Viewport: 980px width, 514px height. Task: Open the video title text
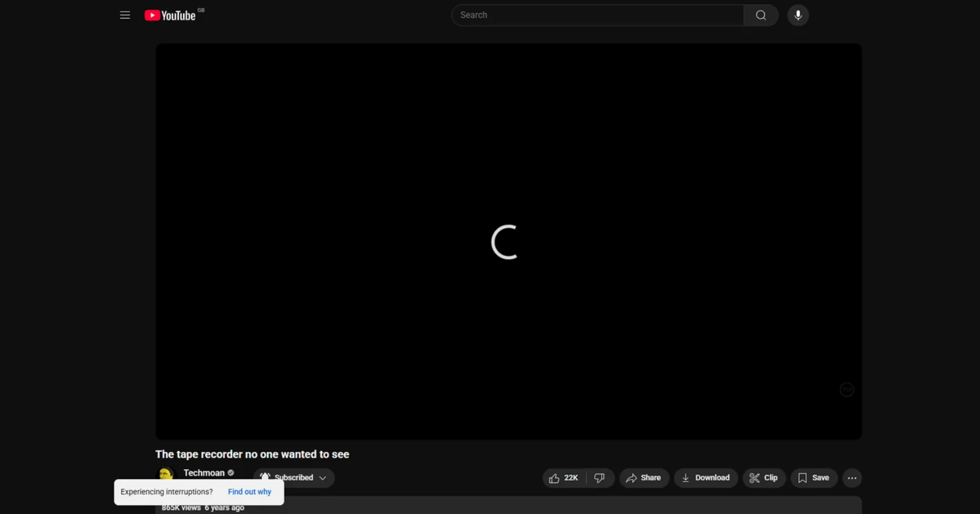pos(252,454)
